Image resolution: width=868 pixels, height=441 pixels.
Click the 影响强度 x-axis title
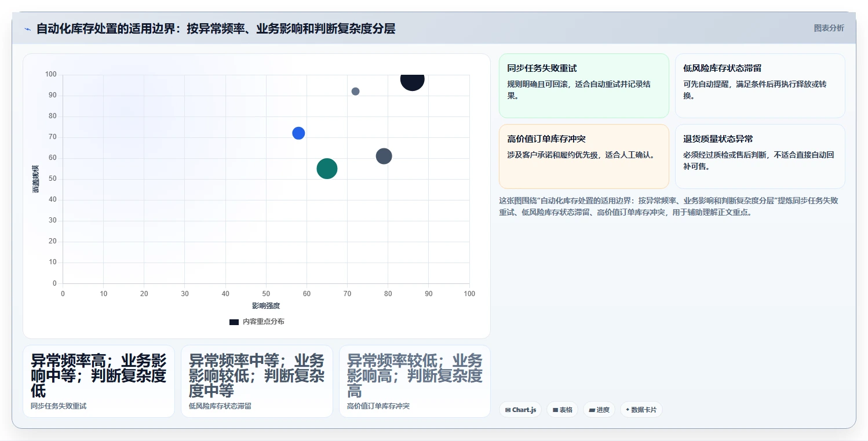tap(266, 306)
